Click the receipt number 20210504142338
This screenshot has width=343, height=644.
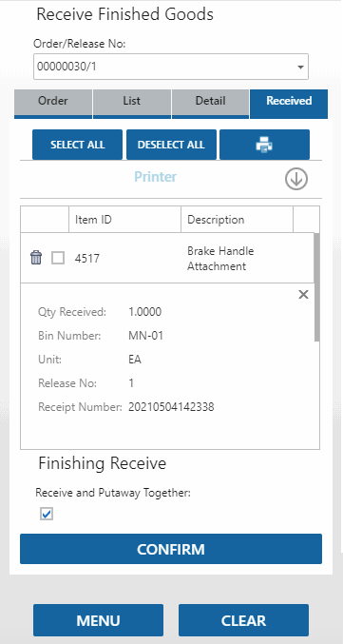pyautogui.click(x=171, y=407)
